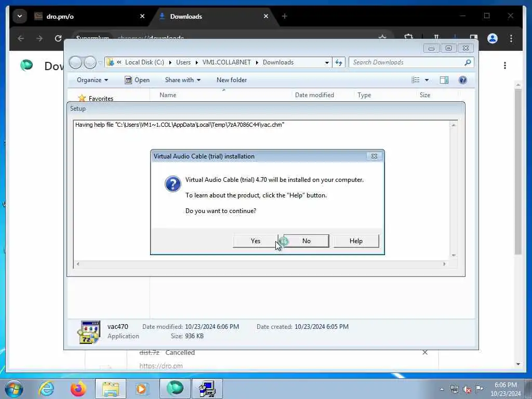Click the change view icon in Explorer
Screen dimensions: 532x399
[416, 80]
